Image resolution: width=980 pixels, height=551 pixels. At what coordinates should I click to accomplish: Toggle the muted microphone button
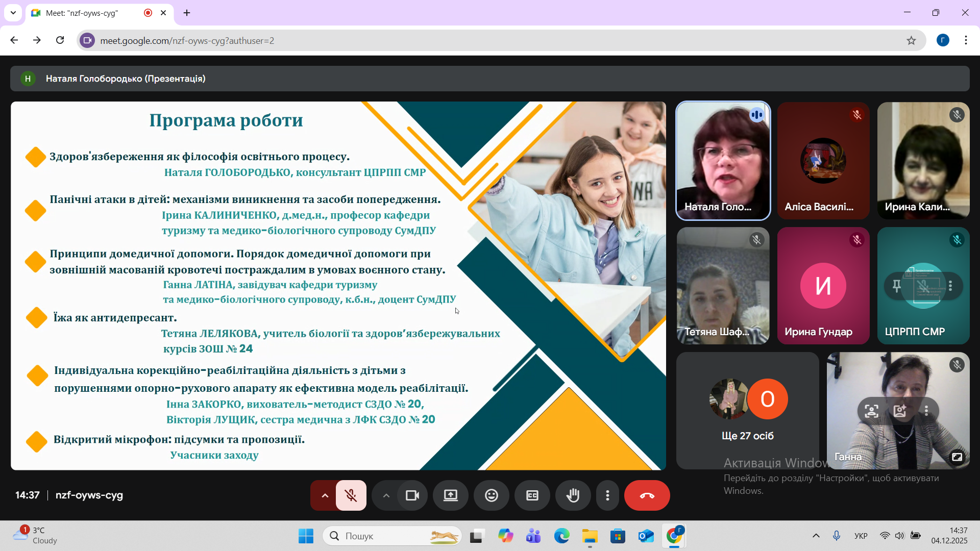pyautogui.click(x=351, y=495)
